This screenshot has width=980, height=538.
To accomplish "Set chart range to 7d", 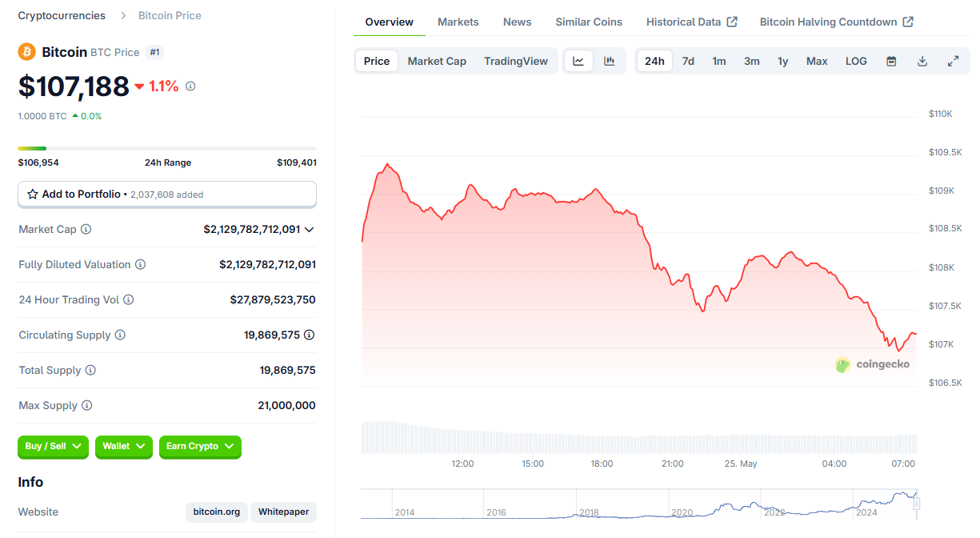I will point(688,61).
